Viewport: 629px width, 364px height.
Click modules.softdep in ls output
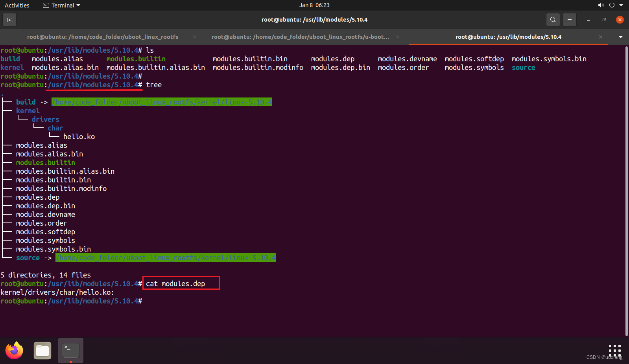click(474, 59)
